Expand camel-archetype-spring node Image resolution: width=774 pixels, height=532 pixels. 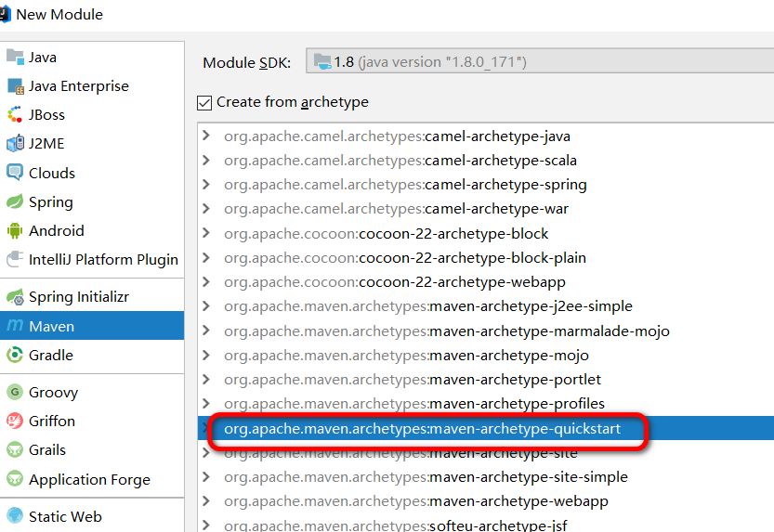pos(206,185)
